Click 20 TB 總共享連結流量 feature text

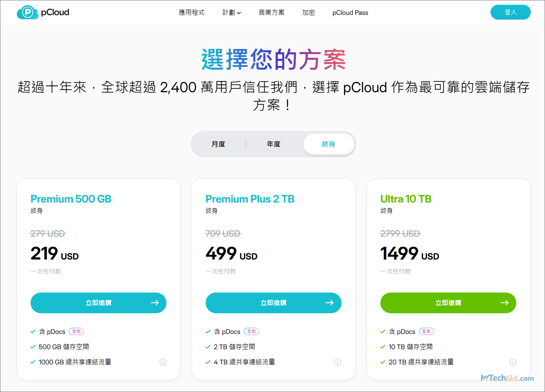421,362
